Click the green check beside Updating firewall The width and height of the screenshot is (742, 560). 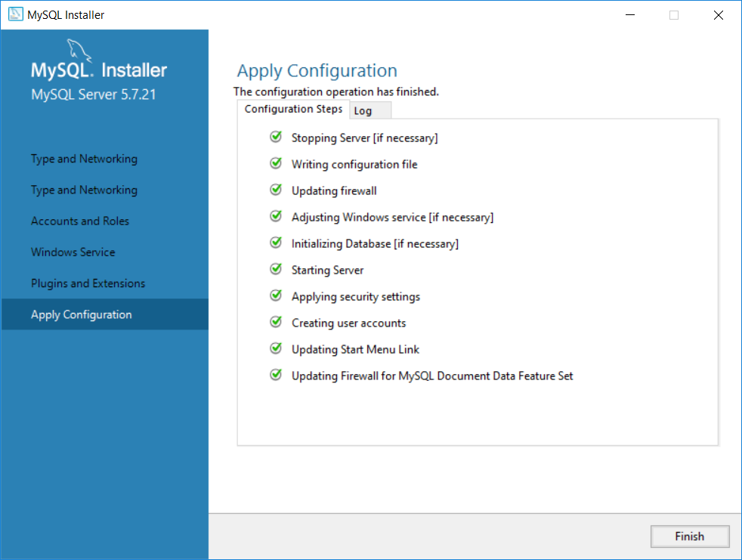(276, 190)
